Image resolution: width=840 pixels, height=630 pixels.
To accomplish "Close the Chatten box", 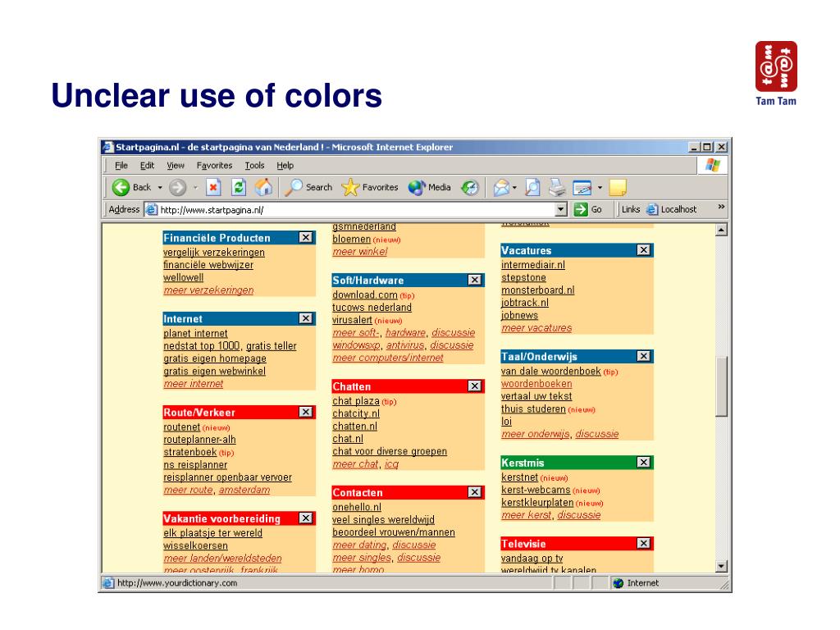I will 475,386.
